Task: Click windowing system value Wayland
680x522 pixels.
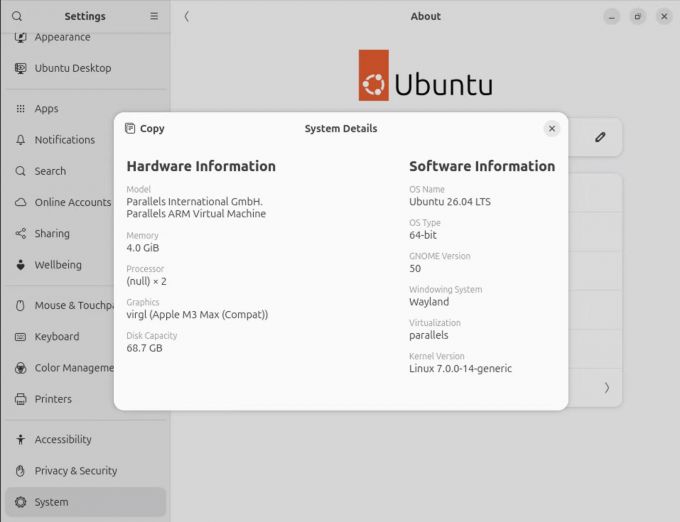Action: click(429, 302)
